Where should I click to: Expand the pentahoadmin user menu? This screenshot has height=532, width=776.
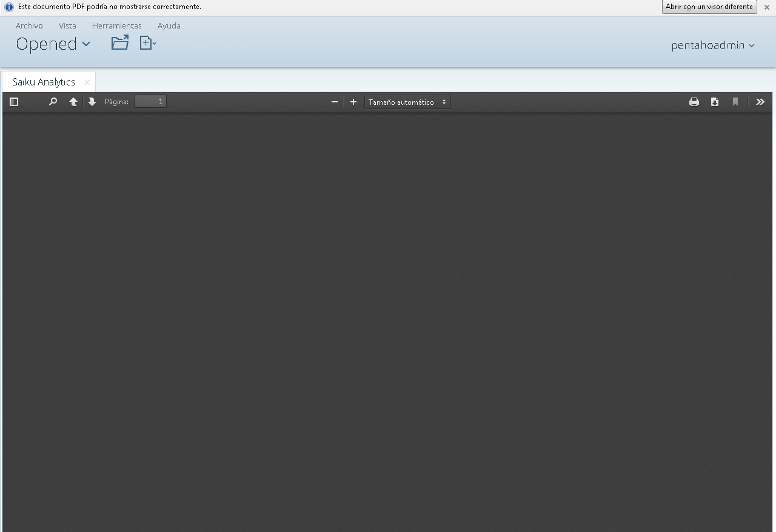pyautogui.click(x=713, y=45)
